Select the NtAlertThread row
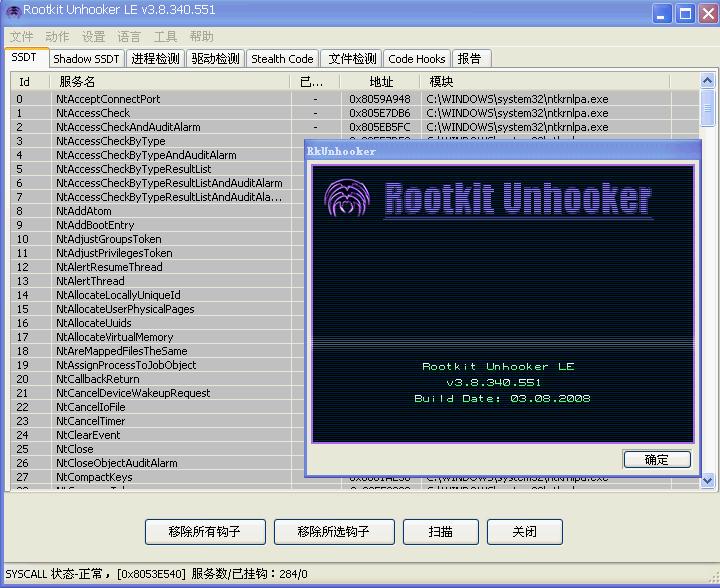Image resolution: width=720 pixels, height=588 pixels. (x=158, y=281)
